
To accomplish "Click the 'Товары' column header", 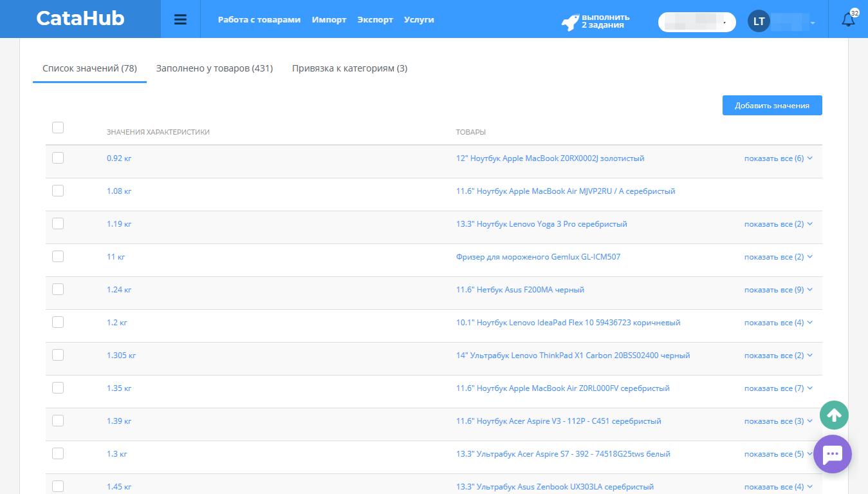I will tap(471, 132).
